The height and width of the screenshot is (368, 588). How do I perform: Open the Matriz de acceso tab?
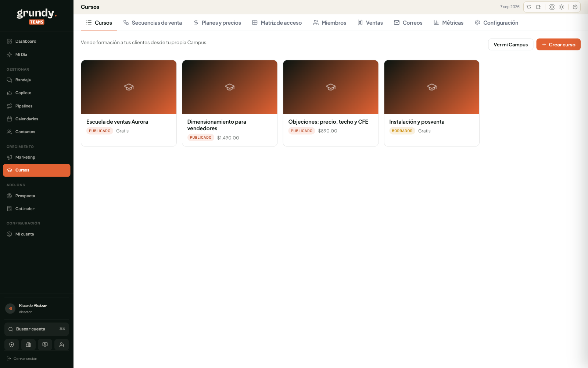click(277, 23)
